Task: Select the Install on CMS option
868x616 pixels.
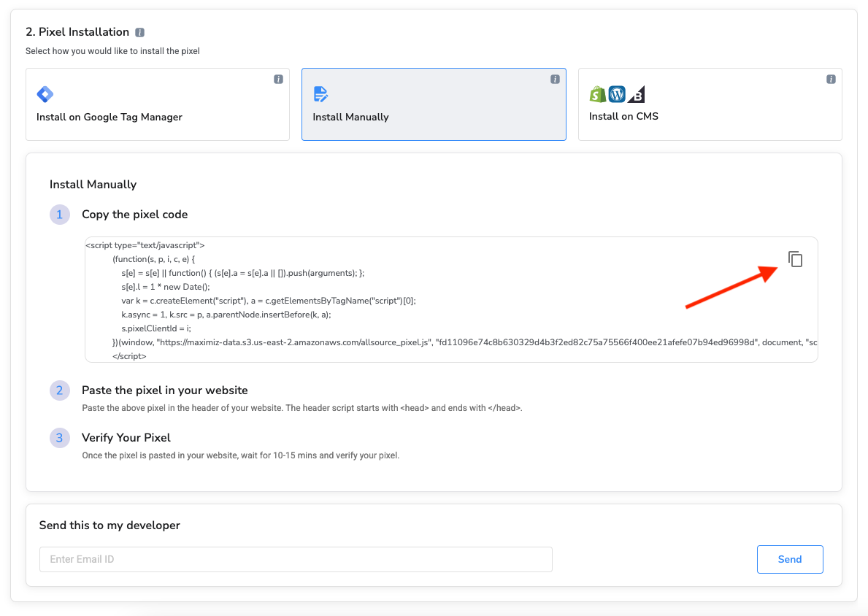Action: point(710,104)
